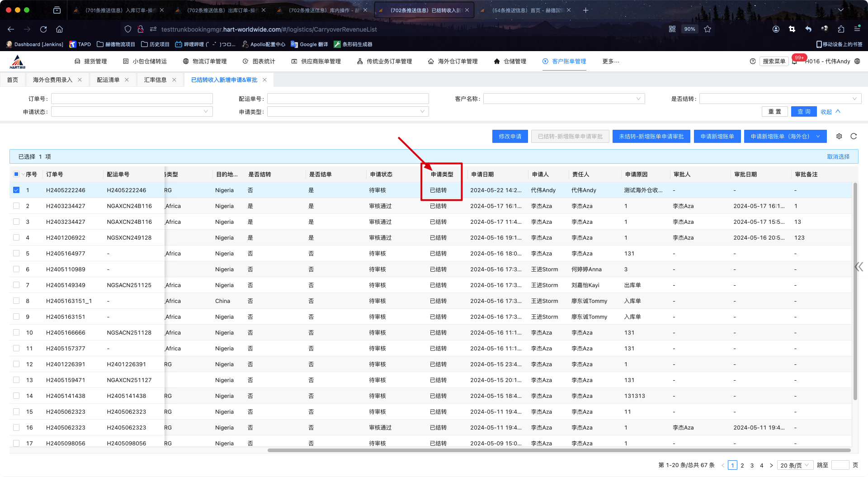Viewport: 868px width, 477px height.
Task: Open the 20 条/页 page size dropdown
Action: [795, 465]
